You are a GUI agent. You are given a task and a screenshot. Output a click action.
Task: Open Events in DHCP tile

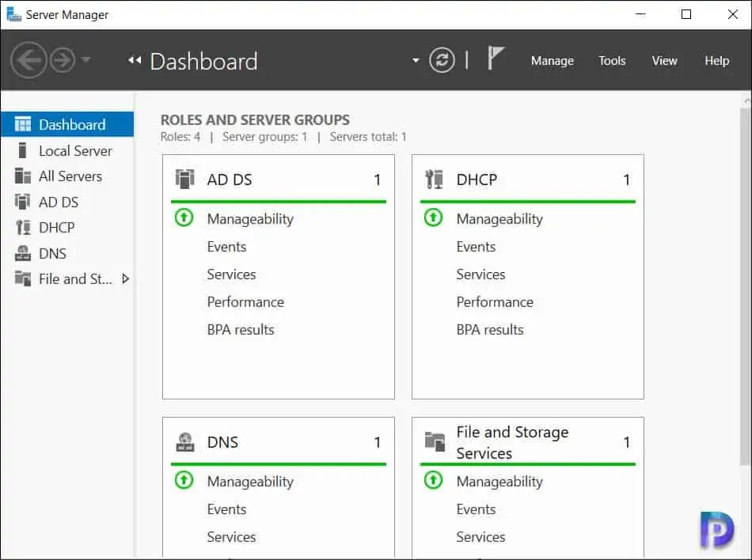tap(476, 247)
